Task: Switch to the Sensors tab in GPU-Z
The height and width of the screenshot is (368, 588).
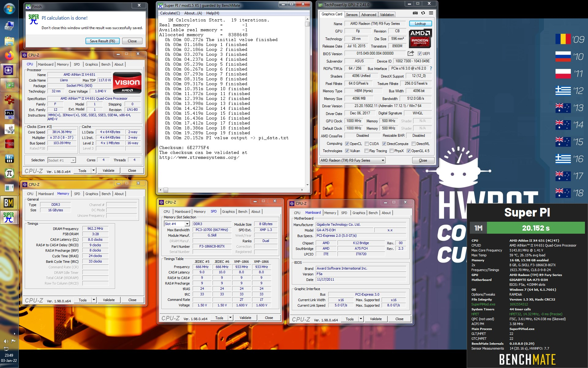Action: pyautogui.click(x=352, y=15)
